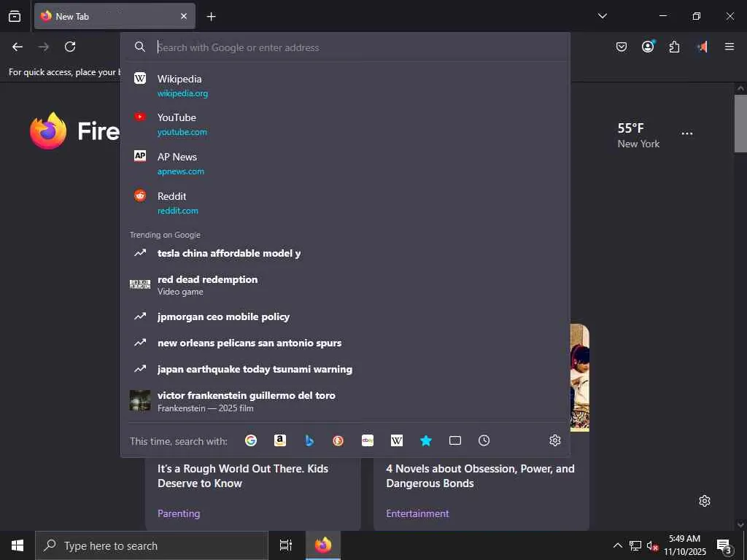Search this time with DuckDuckGo icon
The width and height of the screenshot is (747, 560).
tap(338, 440)
